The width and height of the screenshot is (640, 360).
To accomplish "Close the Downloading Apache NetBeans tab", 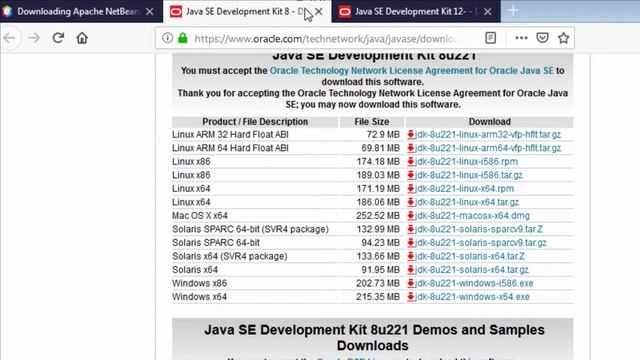I will coord(150,11).
